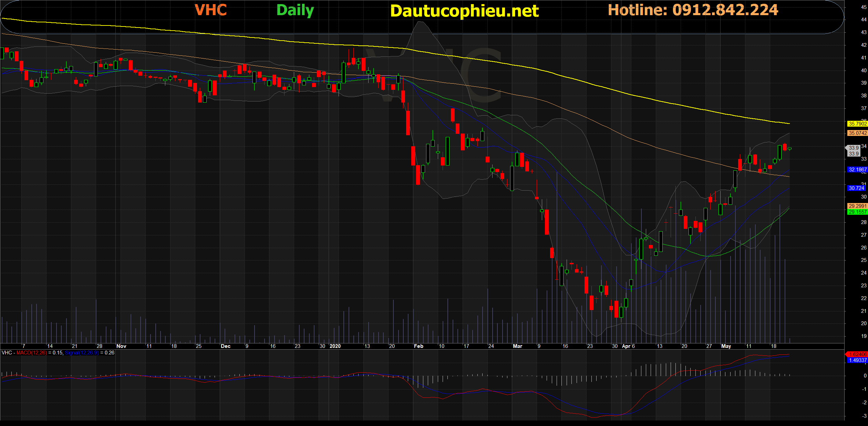Click the VHC ticker symbol title
Image resolution: width=868 pixels, height=426 pixels.
tap(211, 10)
